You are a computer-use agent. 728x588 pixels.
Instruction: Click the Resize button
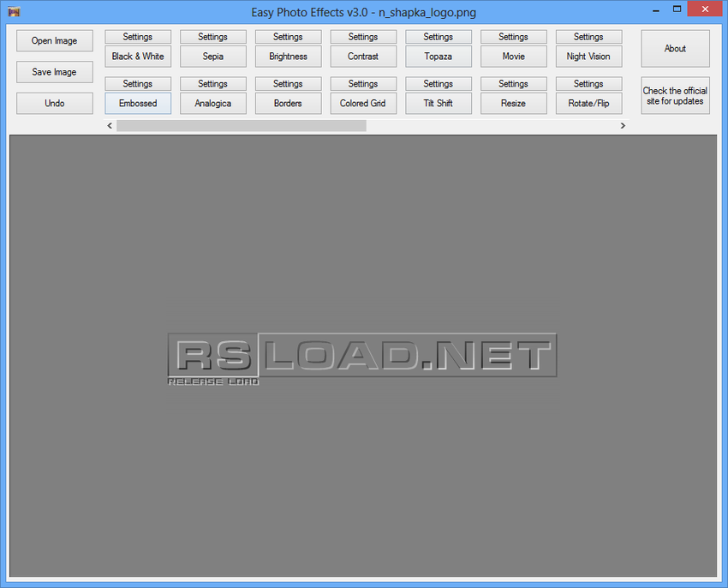click(514, 103)
